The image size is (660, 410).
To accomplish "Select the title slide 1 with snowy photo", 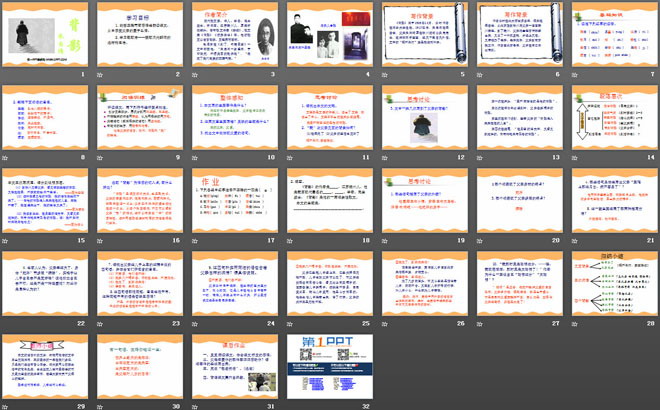I will (47, 39).
